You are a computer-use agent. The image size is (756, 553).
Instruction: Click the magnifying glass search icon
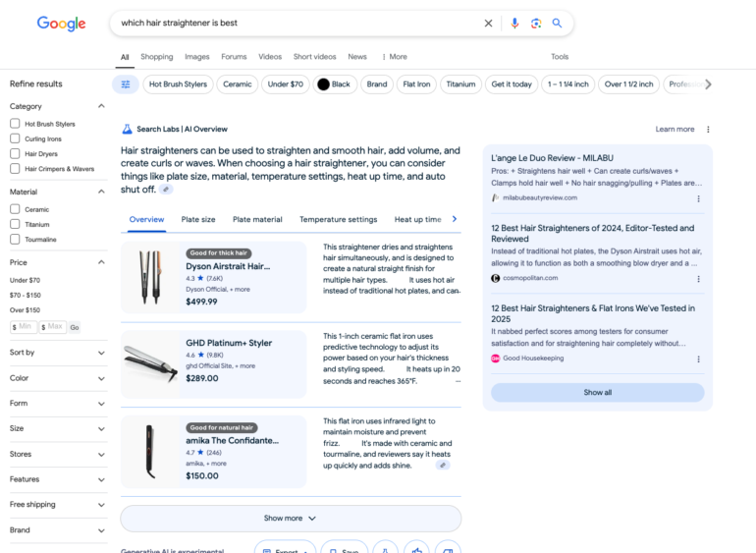click(x=557, y=24)
